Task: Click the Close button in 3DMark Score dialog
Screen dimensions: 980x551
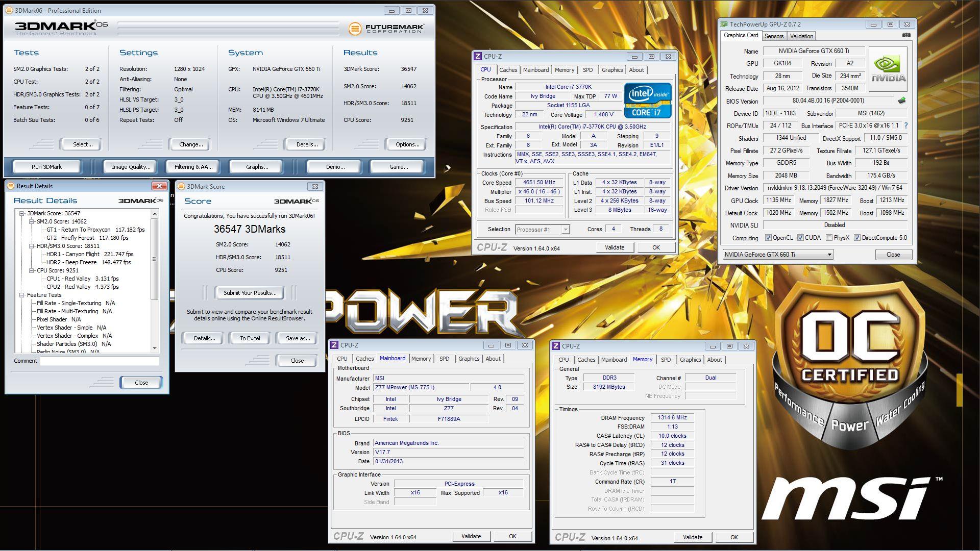Action: (297, 361)
